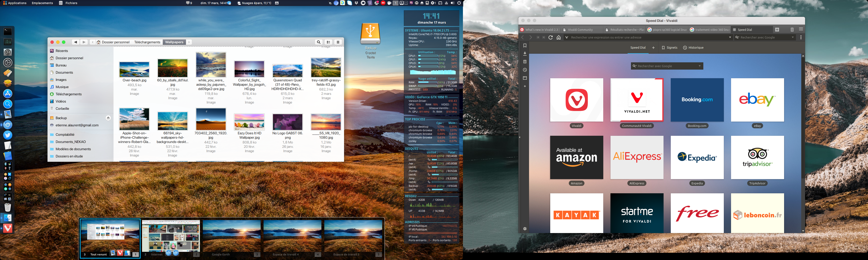868x260 pixels.
Task: Launch Twitter from the dock
Action: click(7, 135)
